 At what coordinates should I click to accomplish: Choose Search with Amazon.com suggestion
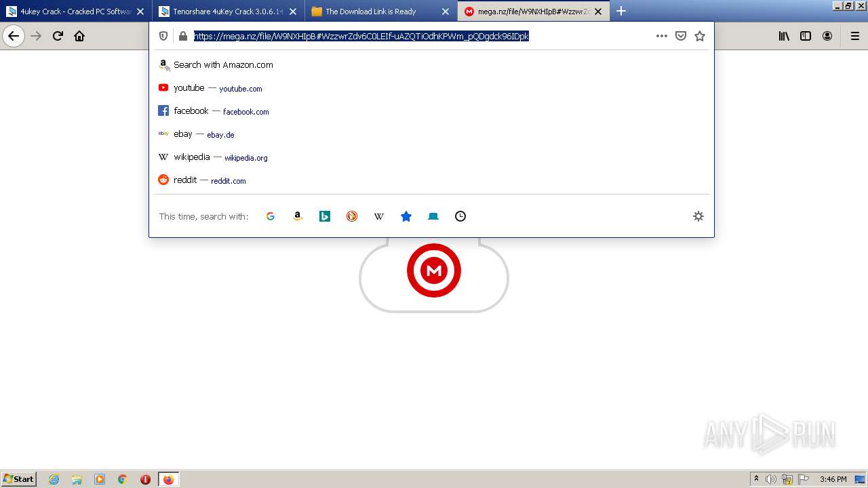pyautogui.click(x=431, y=65)
